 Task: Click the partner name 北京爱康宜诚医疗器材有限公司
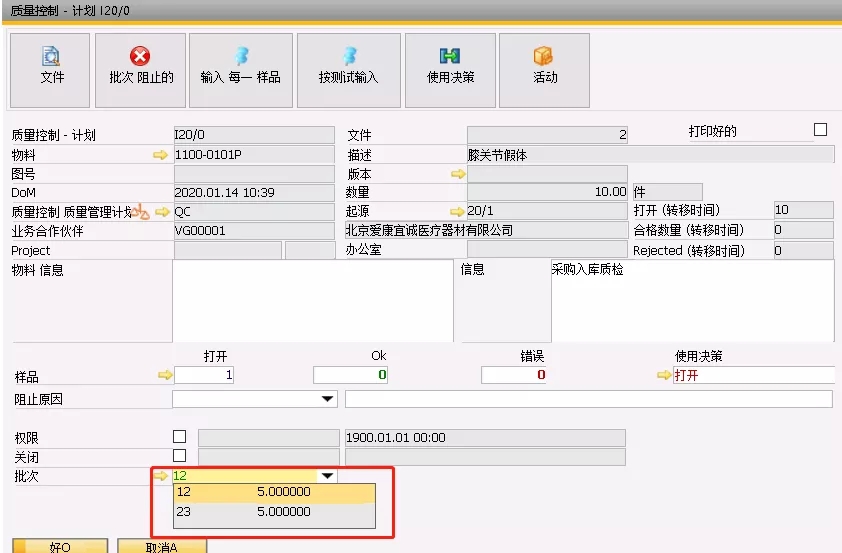(x=486, y=230)
